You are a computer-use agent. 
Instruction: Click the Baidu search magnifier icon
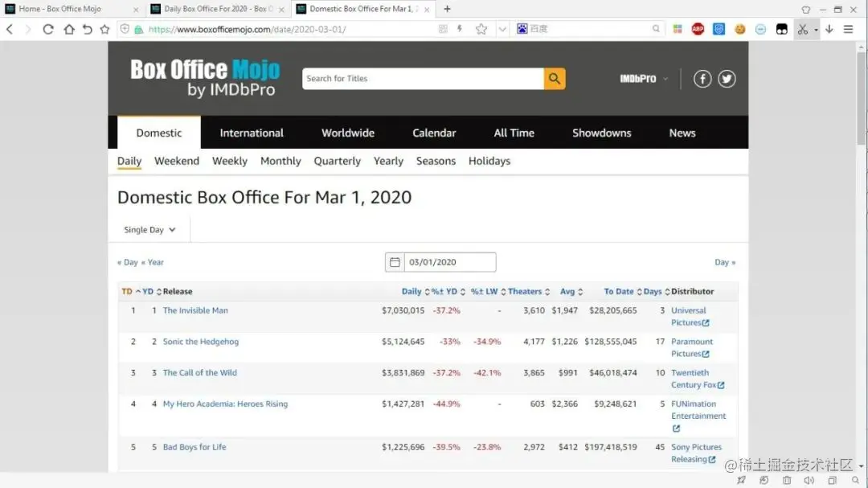[656, 29]
